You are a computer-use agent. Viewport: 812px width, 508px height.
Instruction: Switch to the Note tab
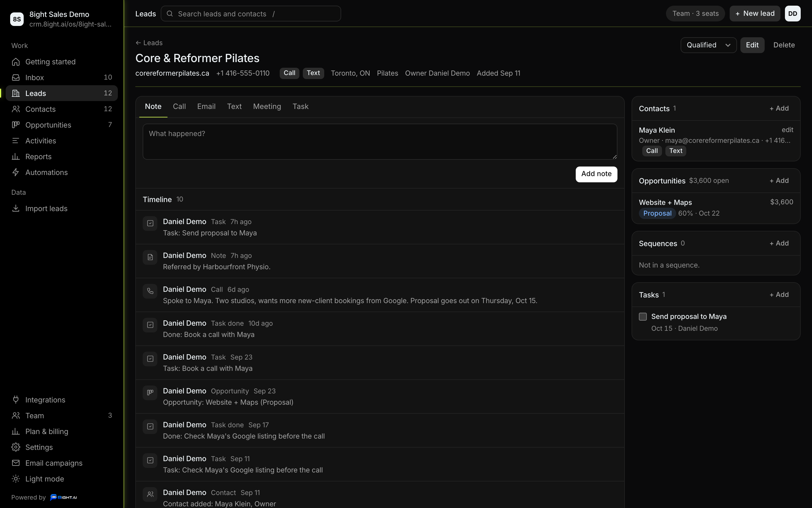click(153, 106)
